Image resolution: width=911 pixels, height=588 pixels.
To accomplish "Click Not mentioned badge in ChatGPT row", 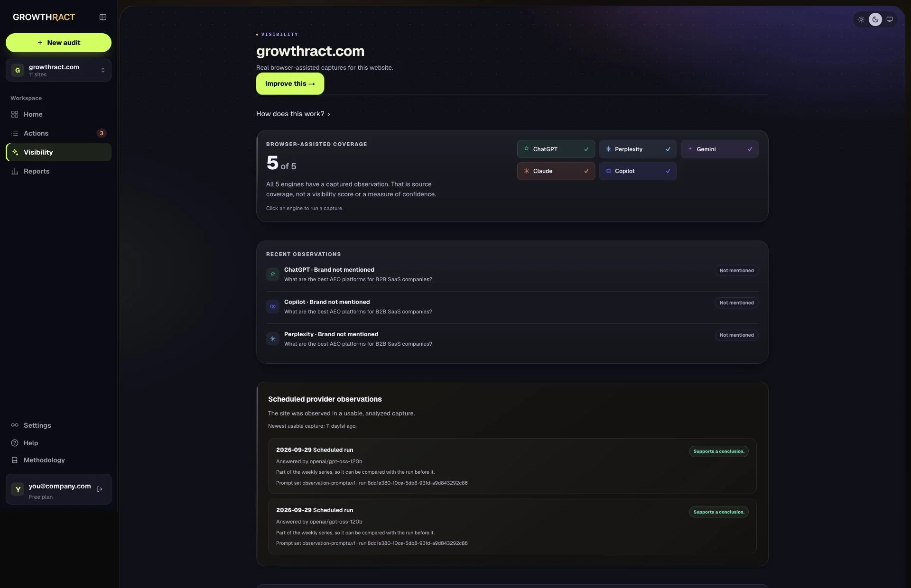I will [736, 271].
